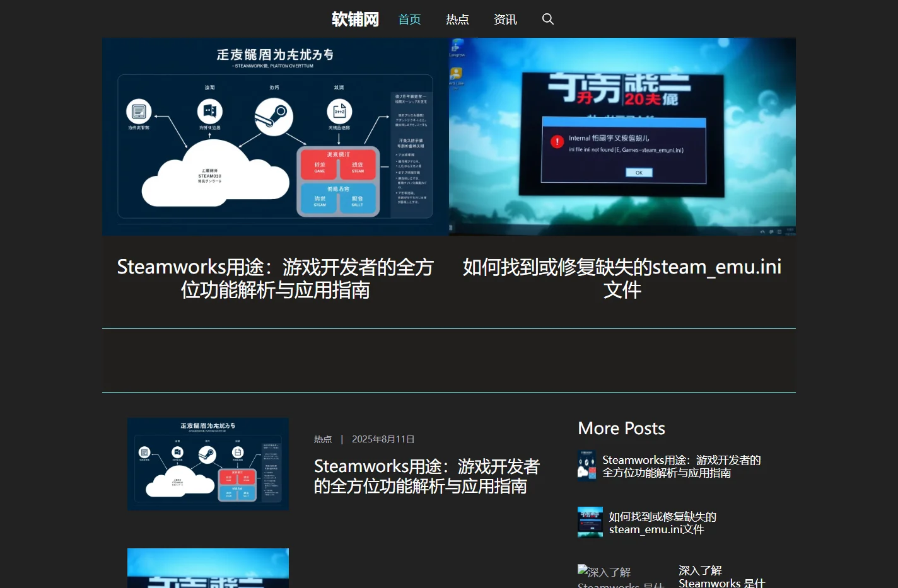Click the 2025年8月11日 post date
Image resolution: width=898 pixels, height=588 pixels.
(383, 439)
